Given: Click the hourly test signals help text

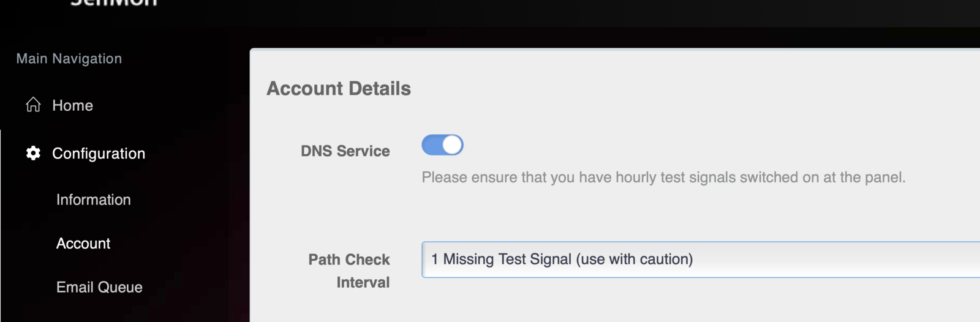Looking at the screenshot, I should 663,178.
